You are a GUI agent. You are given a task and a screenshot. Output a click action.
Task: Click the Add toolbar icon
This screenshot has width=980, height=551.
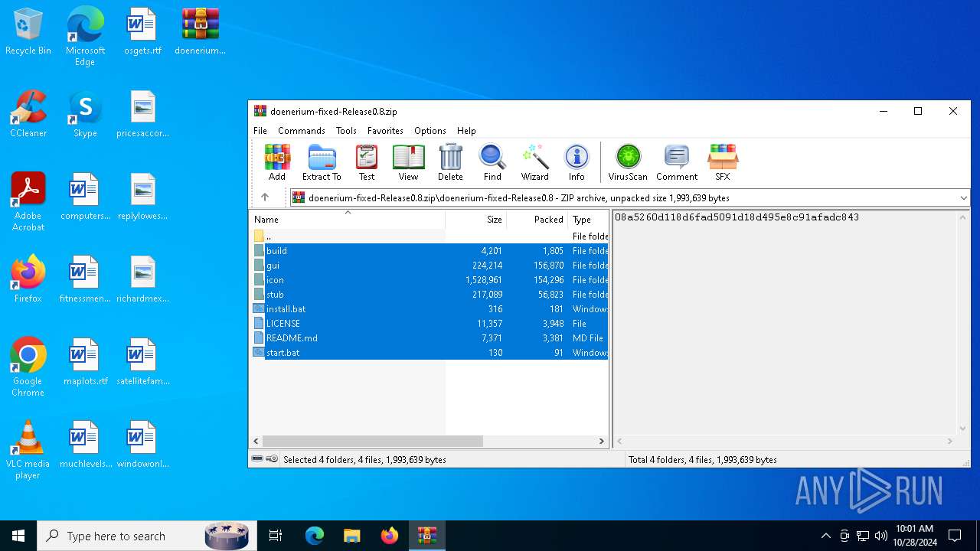pos(277,162)
